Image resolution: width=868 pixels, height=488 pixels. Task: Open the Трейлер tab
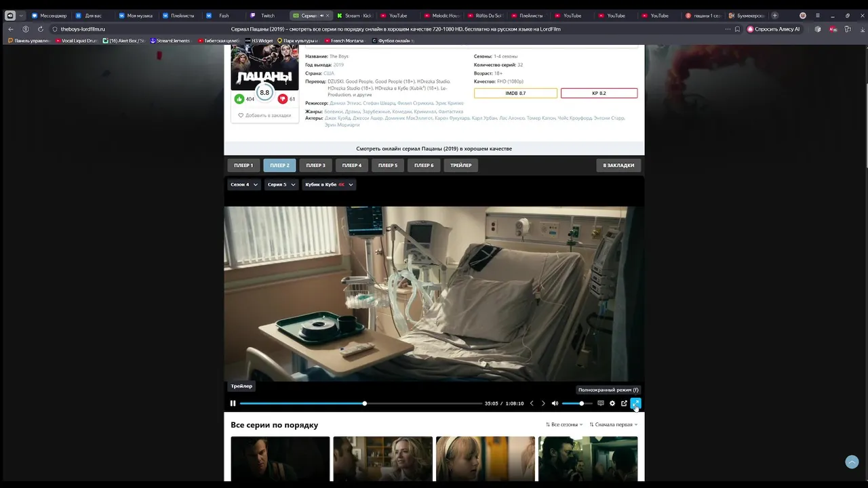click(x=461, y=165)
